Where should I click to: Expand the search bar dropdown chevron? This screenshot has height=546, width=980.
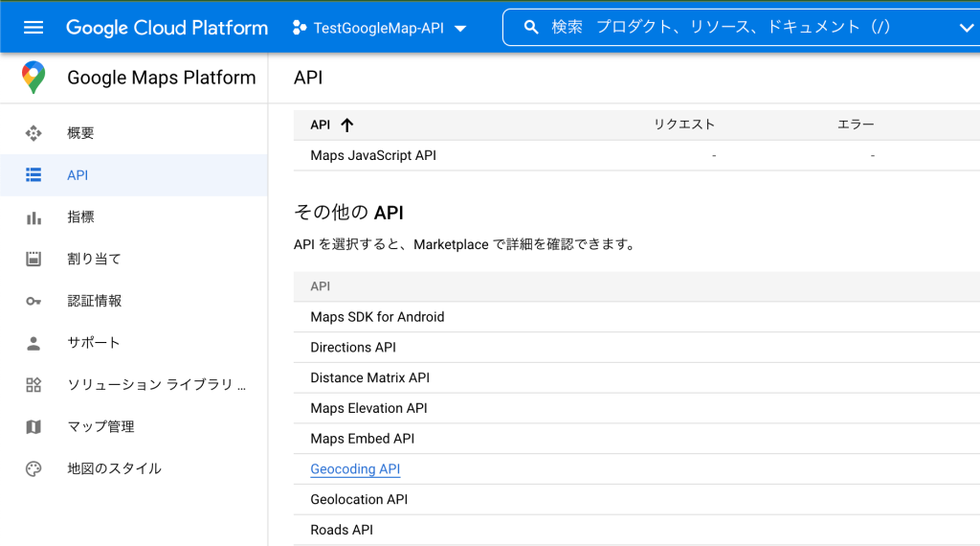(967, 28)
